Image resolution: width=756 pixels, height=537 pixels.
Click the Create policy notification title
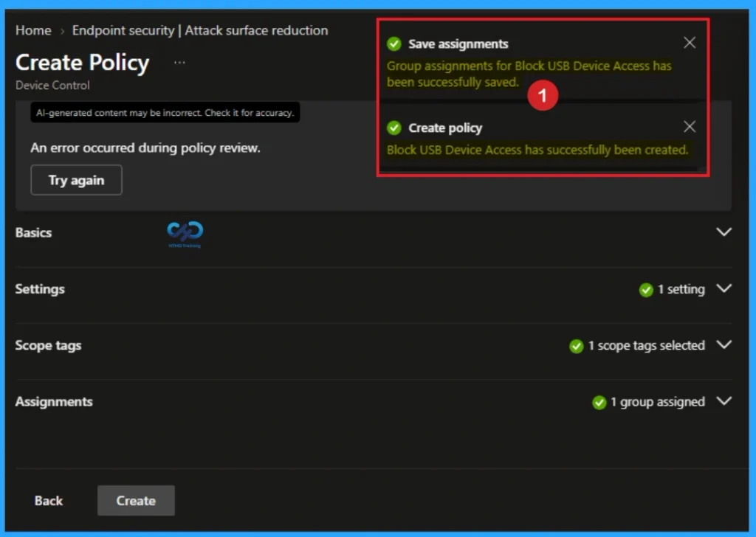(x=445, y=128)
